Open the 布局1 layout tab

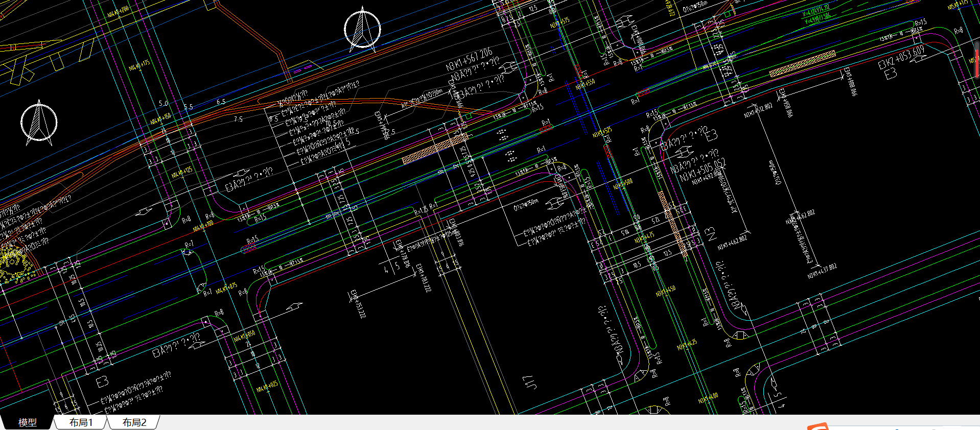click(x=81, y=422)
